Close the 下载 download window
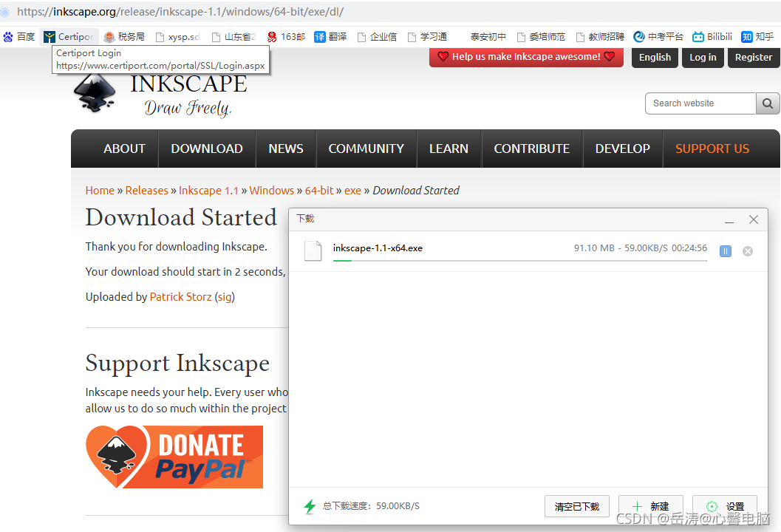 click(x=754, y=219)
